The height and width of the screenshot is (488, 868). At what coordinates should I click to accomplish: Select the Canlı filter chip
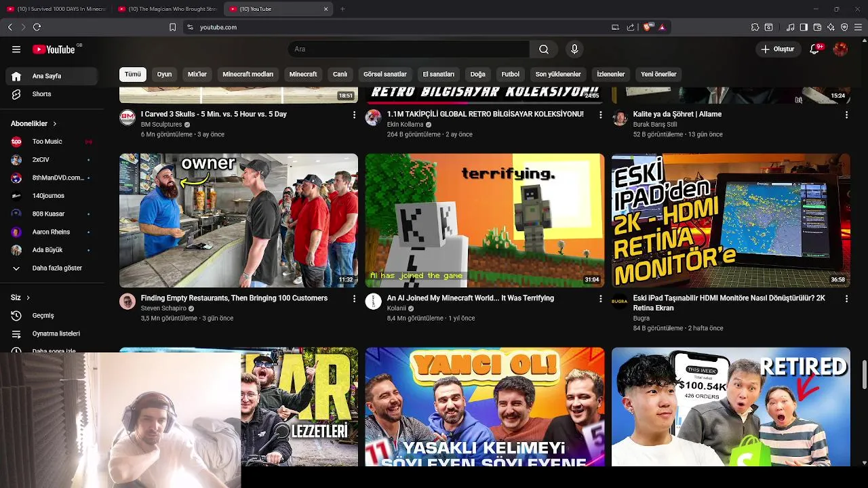[x=340, y=74]
